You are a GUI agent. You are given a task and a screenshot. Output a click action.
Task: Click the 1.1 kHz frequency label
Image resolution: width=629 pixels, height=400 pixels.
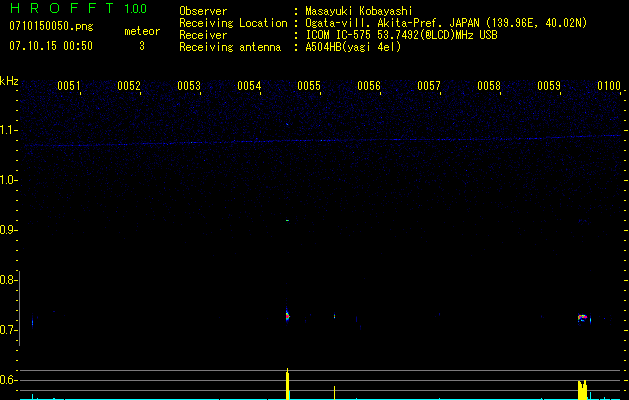tap(8, 130)
